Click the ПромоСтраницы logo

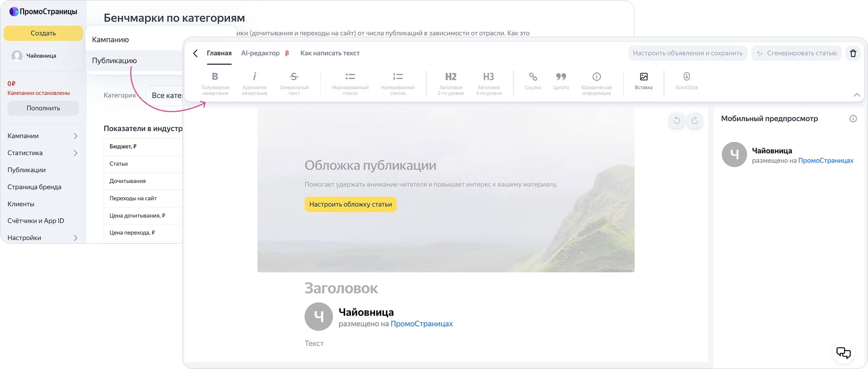[43, 12]
